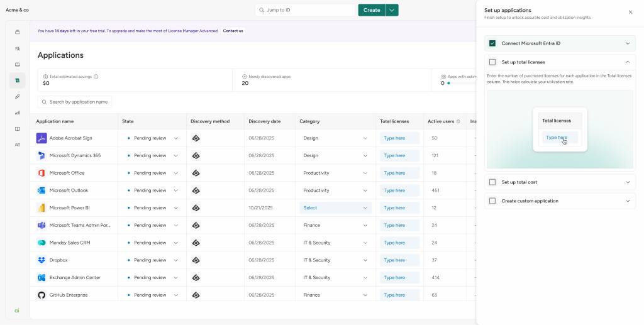The width and height of the screenshot is (644, 325).
Task: Check the Set up total licenses checkbox
Action: 492,62
